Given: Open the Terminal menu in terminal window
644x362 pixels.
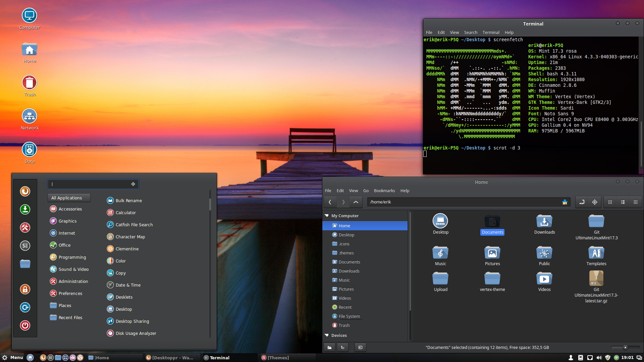Looking at the screenshot, I should coord(490,32).
